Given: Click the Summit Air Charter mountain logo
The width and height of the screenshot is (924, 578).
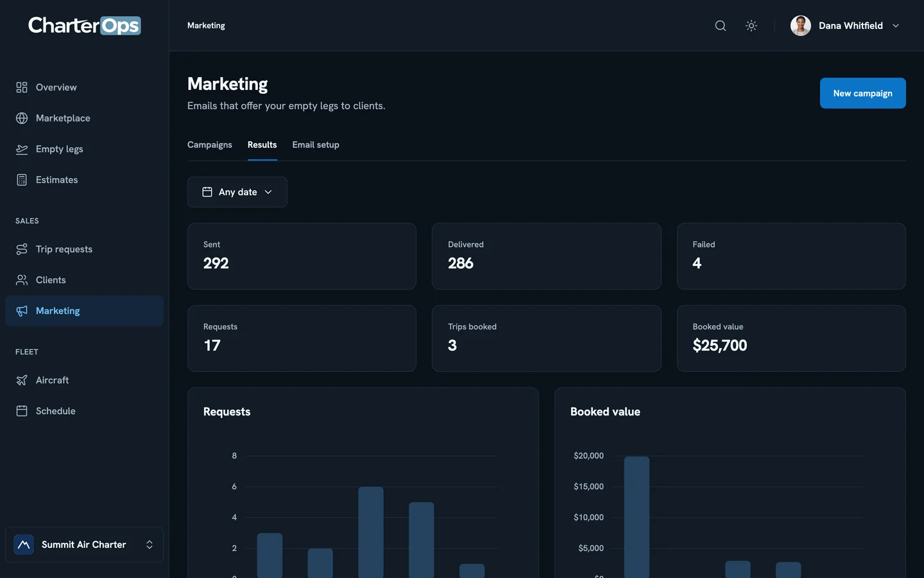Looking at the screenshot, I should pyautogui.click(x=24, y=545).
